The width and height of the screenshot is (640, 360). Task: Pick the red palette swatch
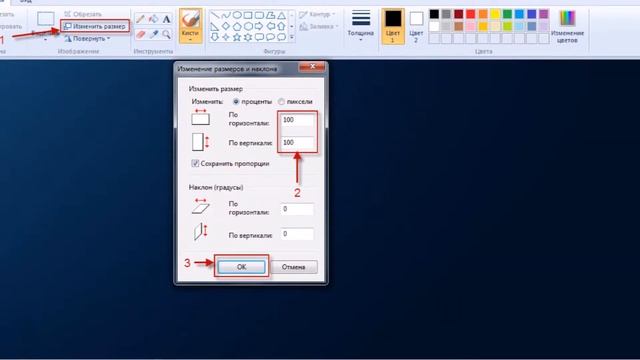471,14
